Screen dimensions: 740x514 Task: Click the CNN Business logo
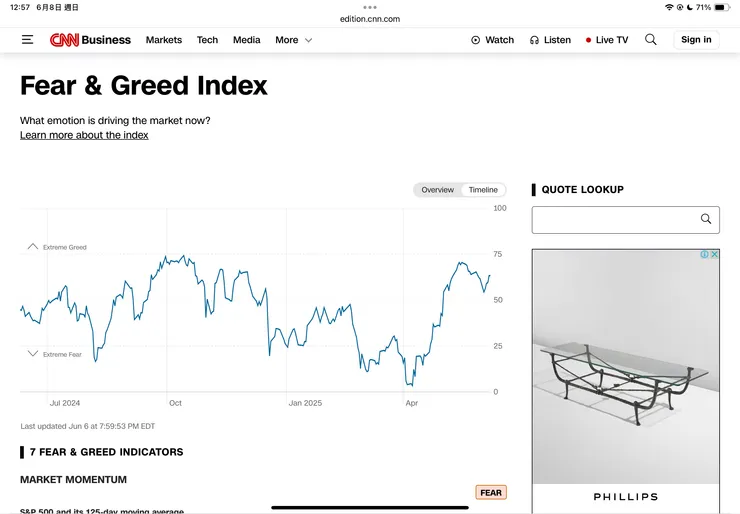(x=90, y=40)
